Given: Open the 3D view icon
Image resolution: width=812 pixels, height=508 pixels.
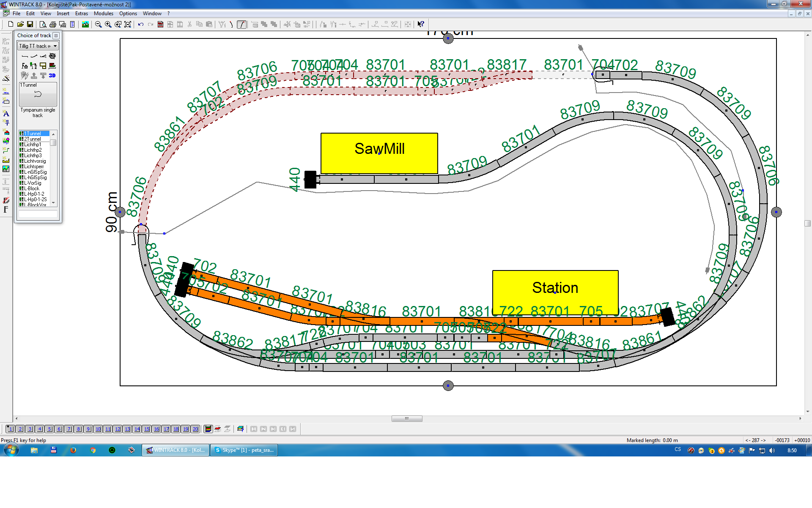Looking at the screenshot, I should tap(52, 76).
